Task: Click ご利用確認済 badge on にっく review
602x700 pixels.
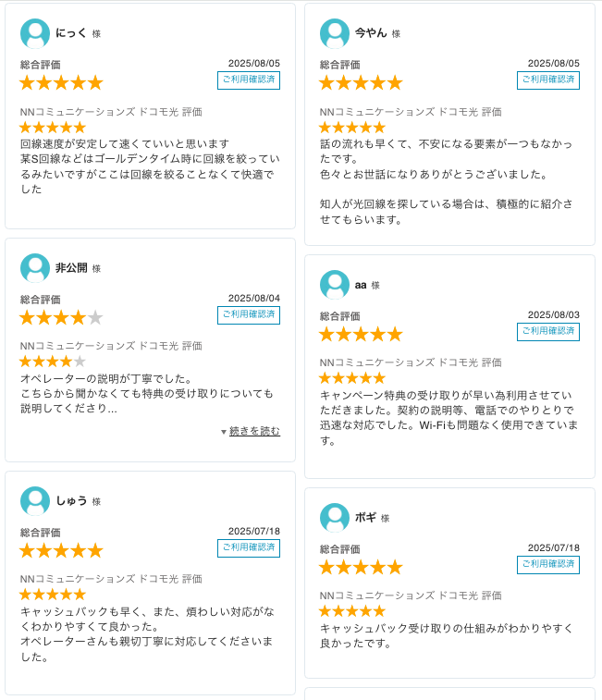Action: (249, 80)
